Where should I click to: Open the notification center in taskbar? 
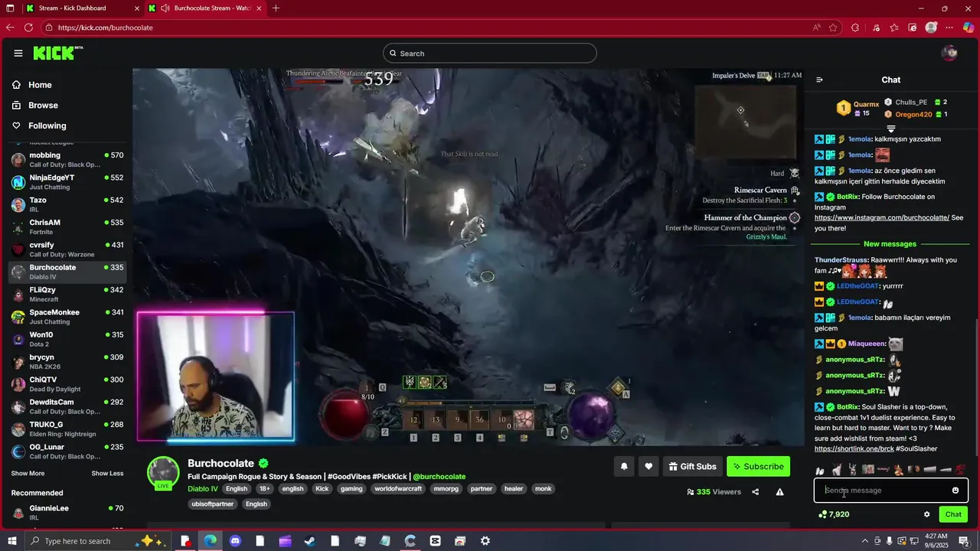click(x=965, y=541)
